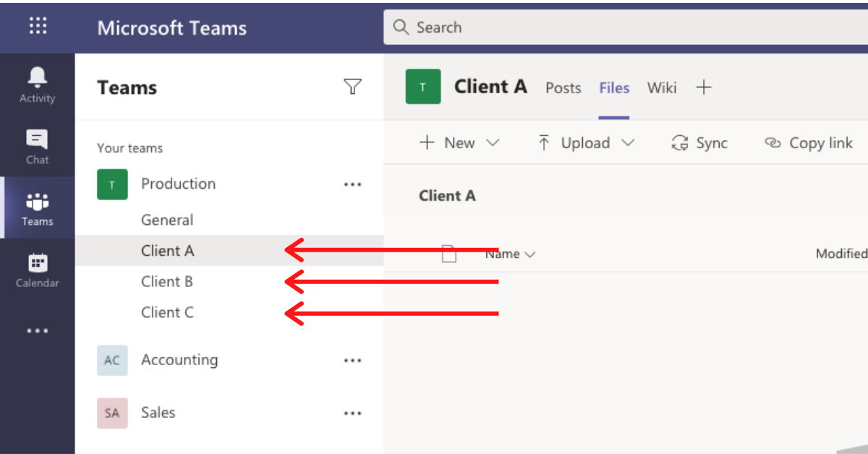The width and height of the screenshot is (868, 454).
Task: Click the Production team avatar
Action: pos(112,184)
